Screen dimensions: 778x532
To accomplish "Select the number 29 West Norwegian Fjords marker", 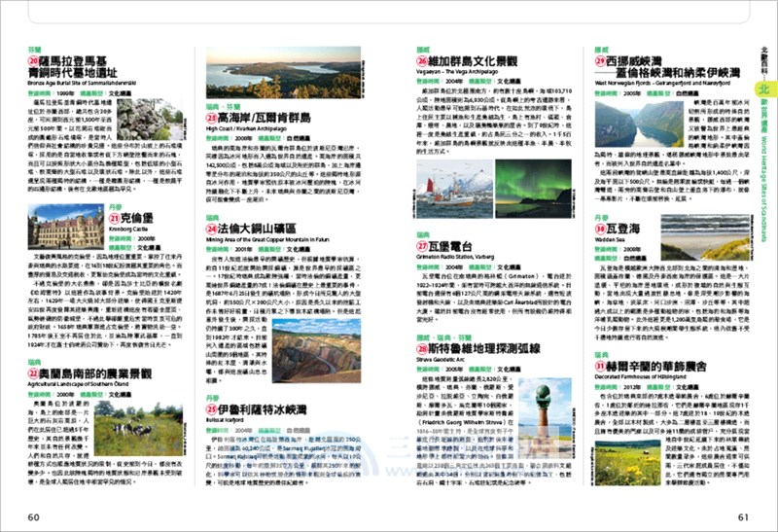I will pos(600,58).
